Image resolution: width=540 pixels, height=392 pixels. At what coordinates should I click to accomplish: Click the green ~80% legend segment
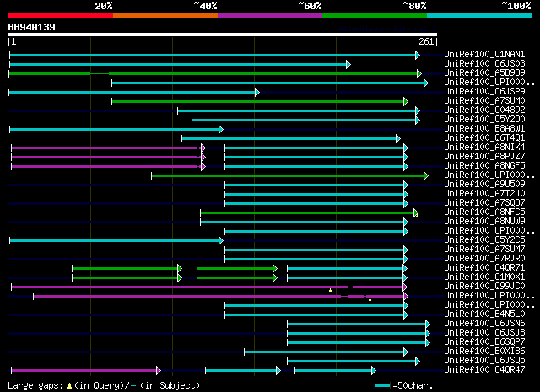coord(375,15)
